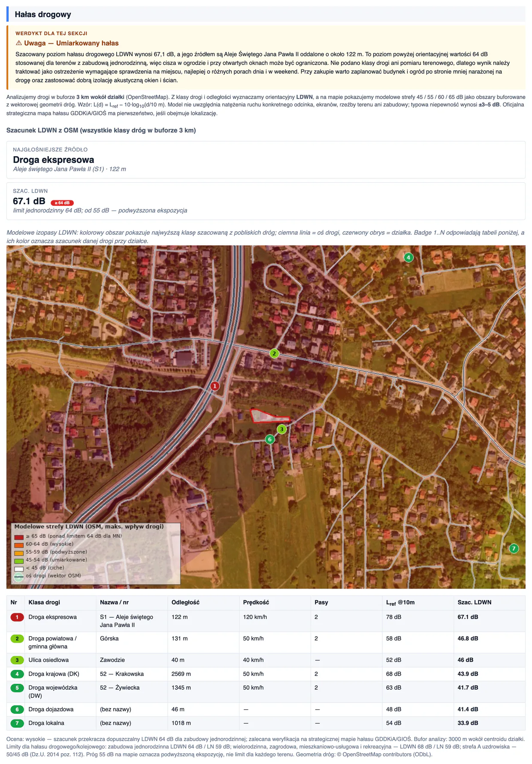The width and height of the screenshot is (532, 764).
Task: Click the 'Droga ekspresowa' loudest source title
Action: [x=53, y=160]
